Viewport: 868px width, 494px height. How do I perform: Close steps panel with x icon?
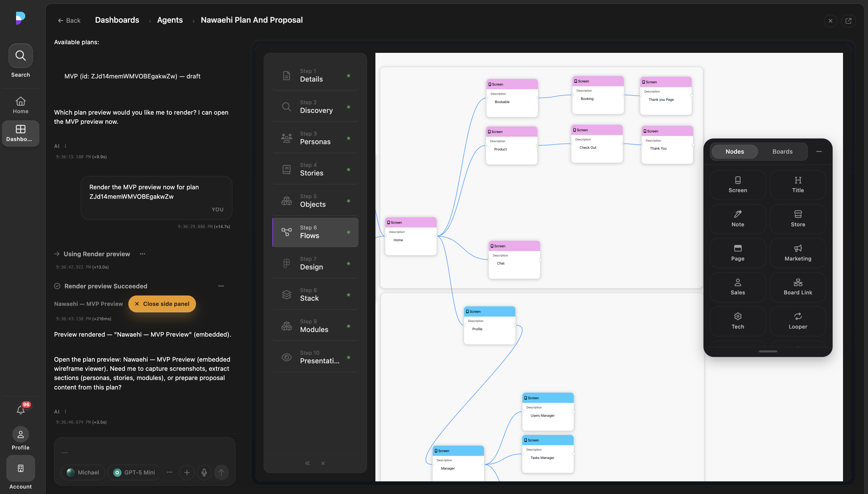click(323, 463)
